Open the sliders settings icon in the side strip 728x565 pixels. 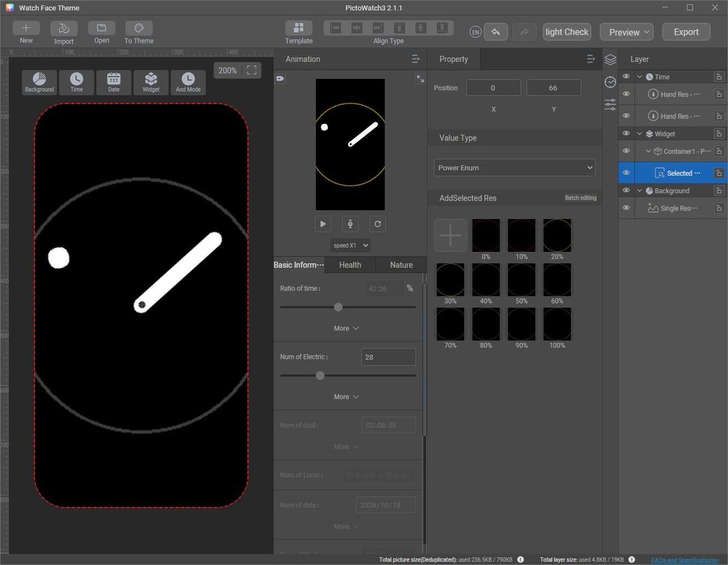[610, 104]
